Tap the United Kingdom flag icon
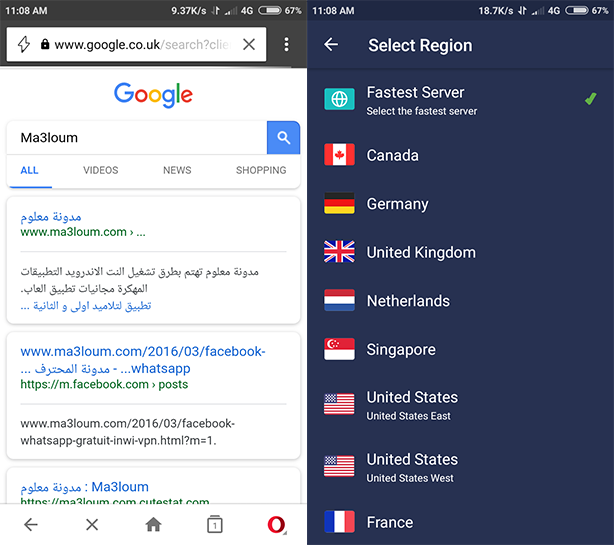This screenshot has height=545, width=614. tap(339, 251)
